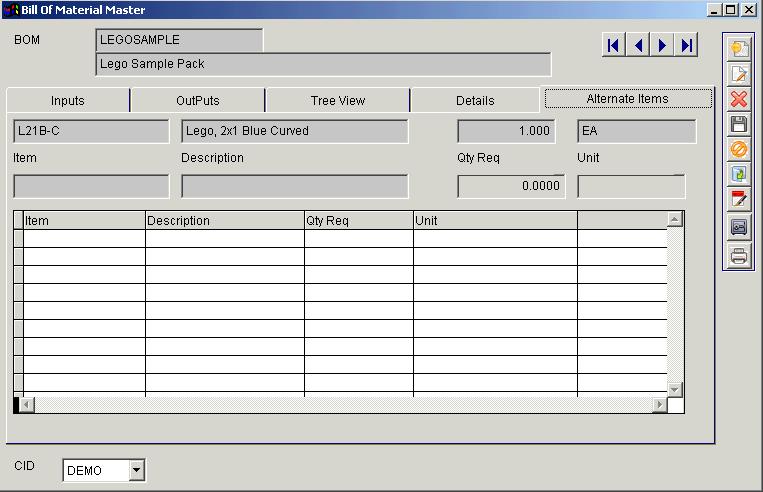The height and width of the screenshot is (492, 763).
Task: Click the Edit record pencil icon
Action: point(739,74)
